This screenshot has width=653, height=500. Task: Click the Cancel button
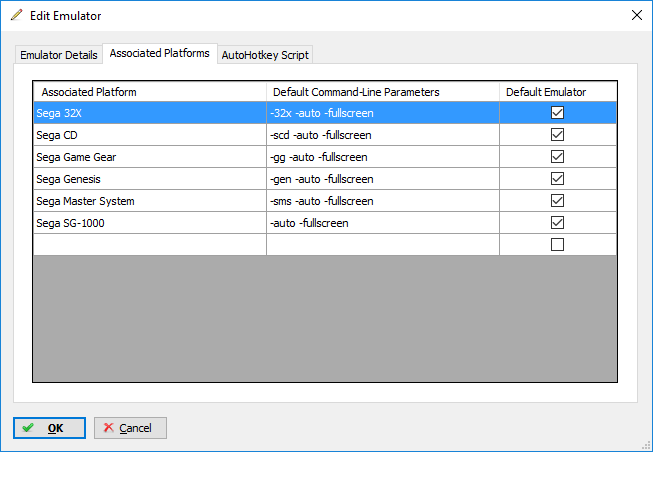[x=130, y=428]
